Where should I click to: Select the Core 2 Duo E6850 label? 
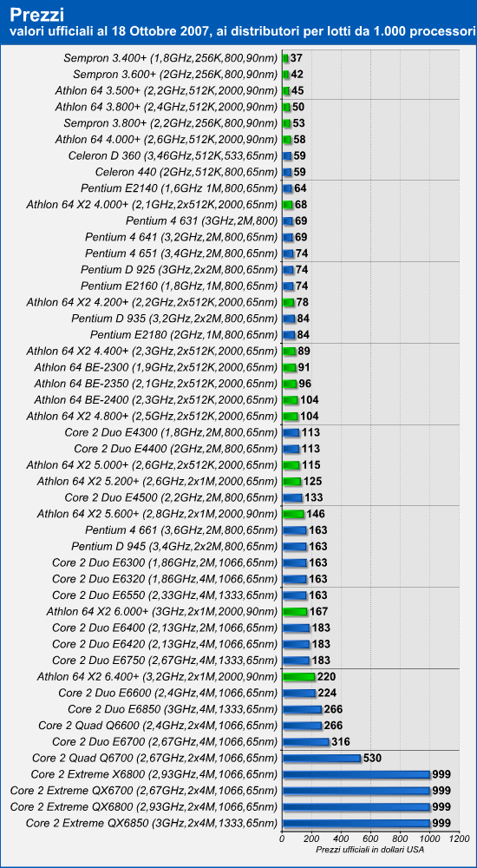pyautogui.click(x=173, y=709)
